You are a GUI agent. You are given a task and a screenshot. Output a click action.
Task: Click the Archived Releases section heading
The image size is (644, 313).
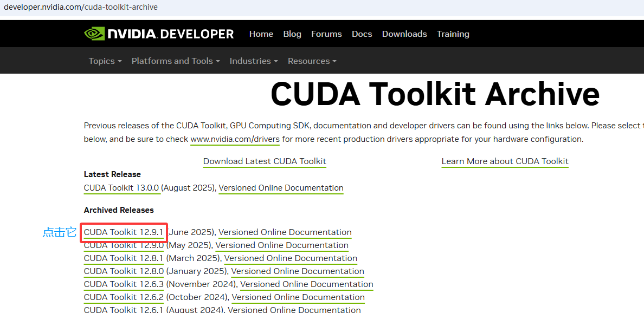[119, 210]
